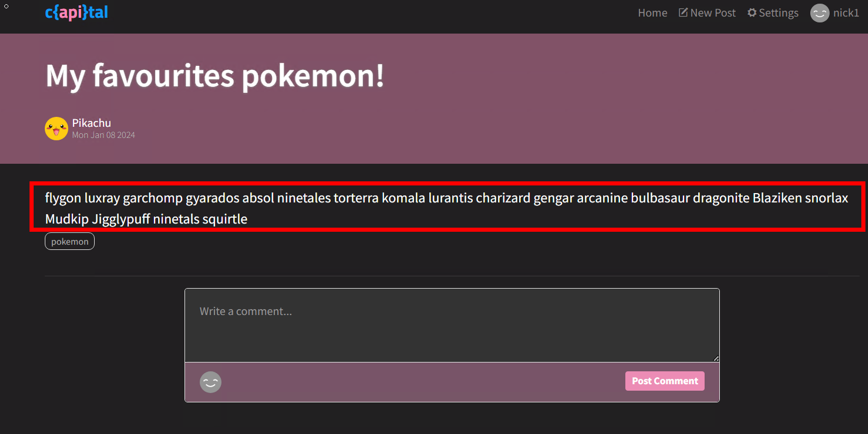Image resolution: width=868 pixels, height=434 pixels.
Task: Open Settings in the navbar
Action: coord(773,13)
